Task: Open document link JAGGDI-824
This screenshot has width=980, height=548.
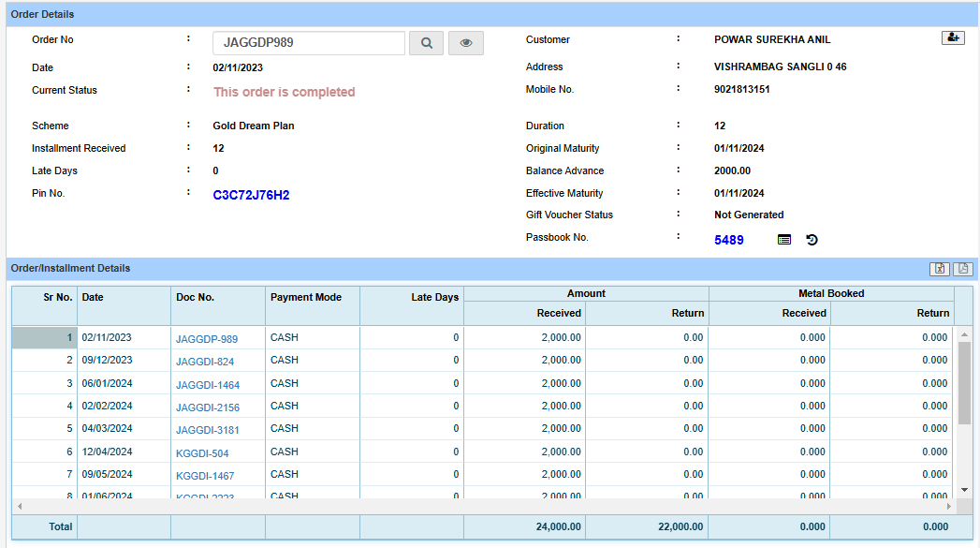Action: coord(205,362)
